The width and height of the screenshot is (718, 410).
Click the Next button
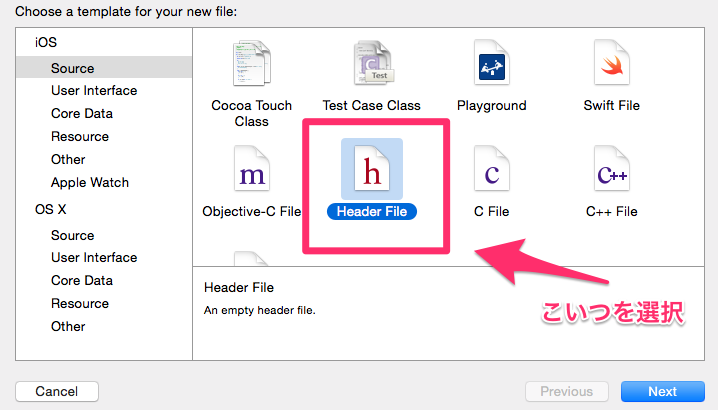(663, 391)
